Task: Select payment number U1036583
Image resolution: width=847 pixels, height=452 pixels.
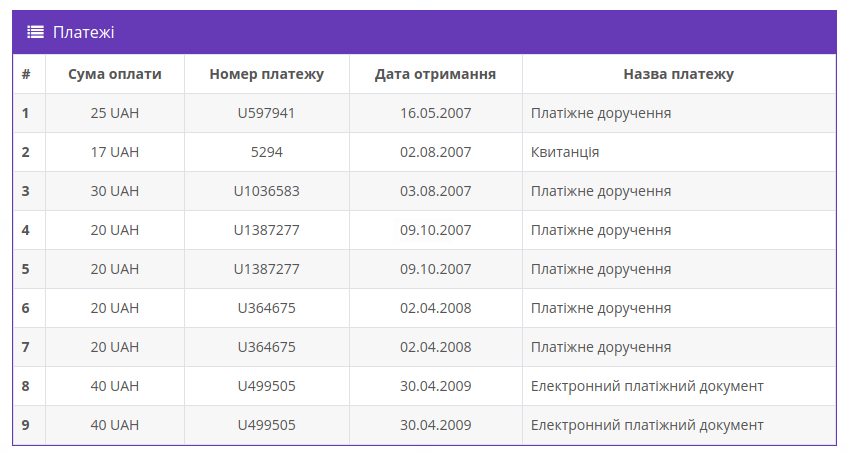Action: [x=266, y=191]
